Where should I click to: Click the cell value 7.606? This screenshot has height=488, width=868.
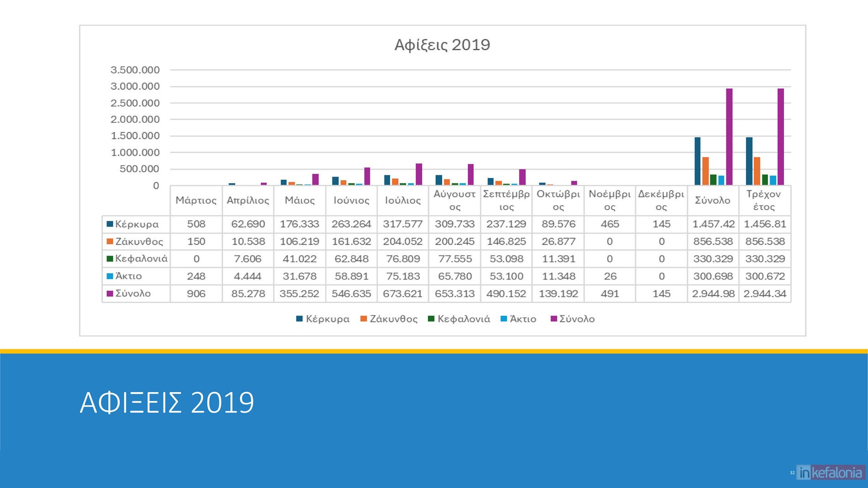click(x=248, y=259)
